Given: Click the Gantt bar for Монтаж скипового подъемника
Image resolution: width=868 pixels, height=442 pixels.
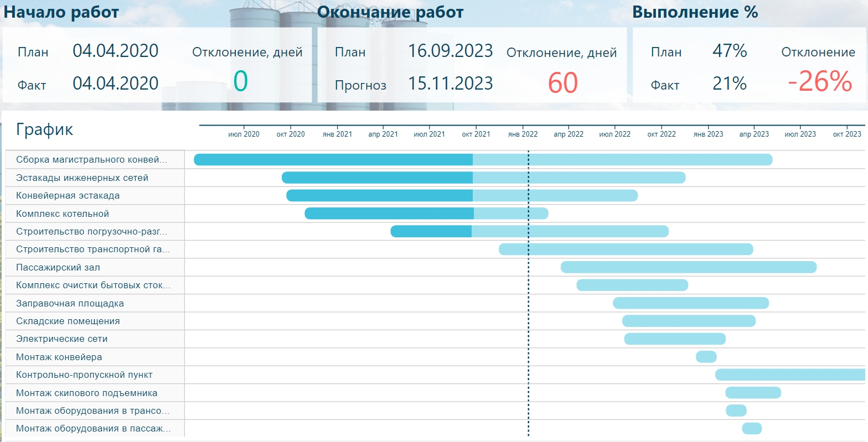Looking at the screenshot, I should (753, 393).
